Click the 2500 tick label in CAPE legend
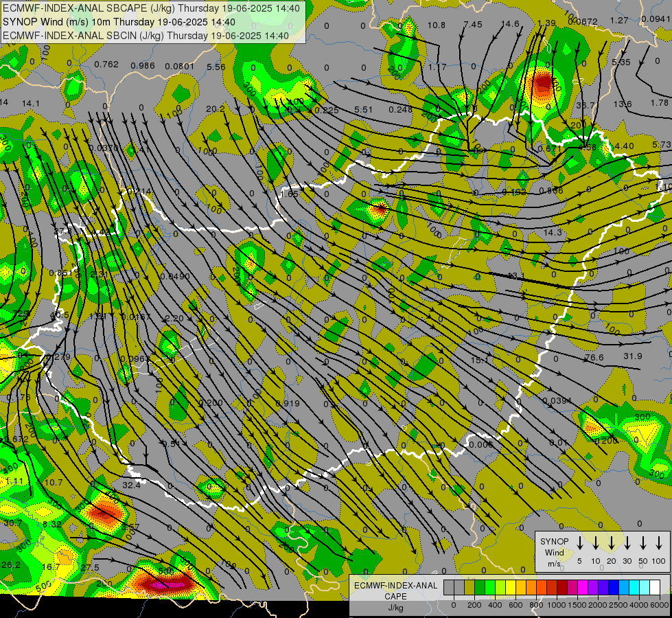Screen dimensions: 672x618 click(618, 605)
